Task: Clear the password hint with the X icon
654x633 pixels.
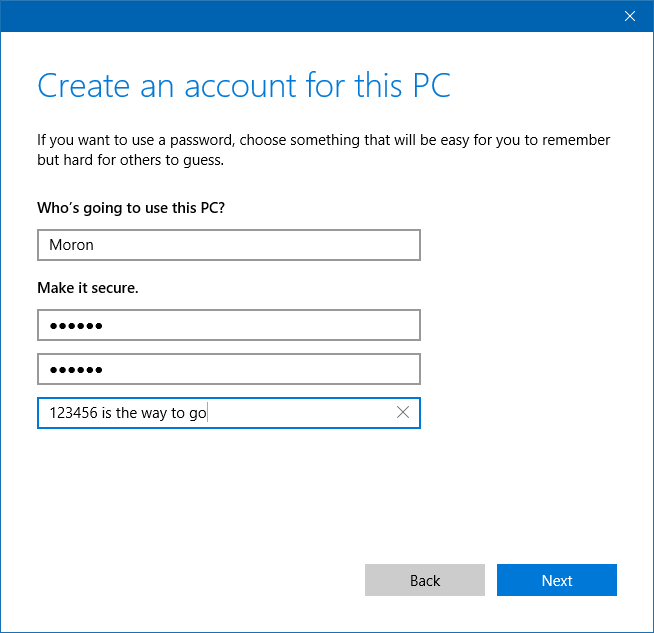Action: (403, 413)
